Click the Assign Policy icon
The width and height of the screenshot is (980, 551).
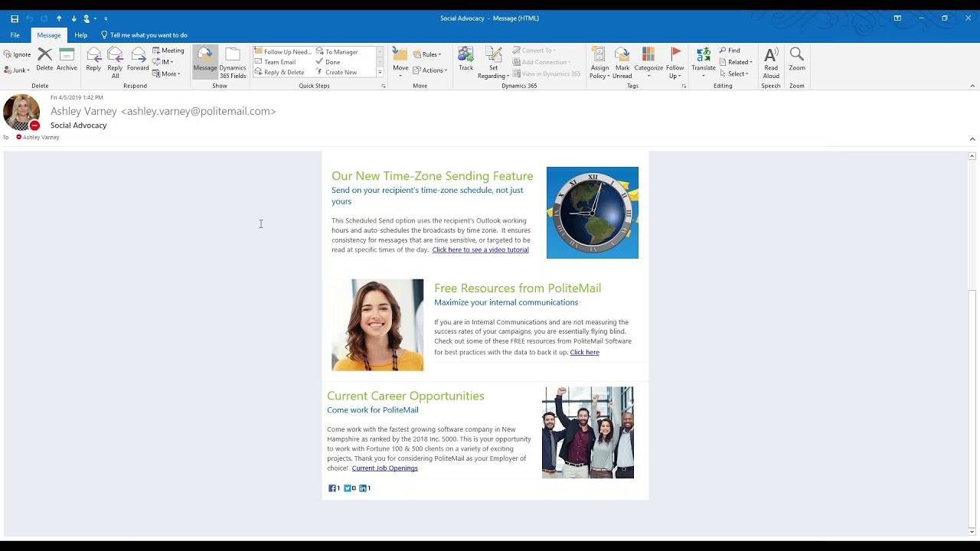[600, 60]
